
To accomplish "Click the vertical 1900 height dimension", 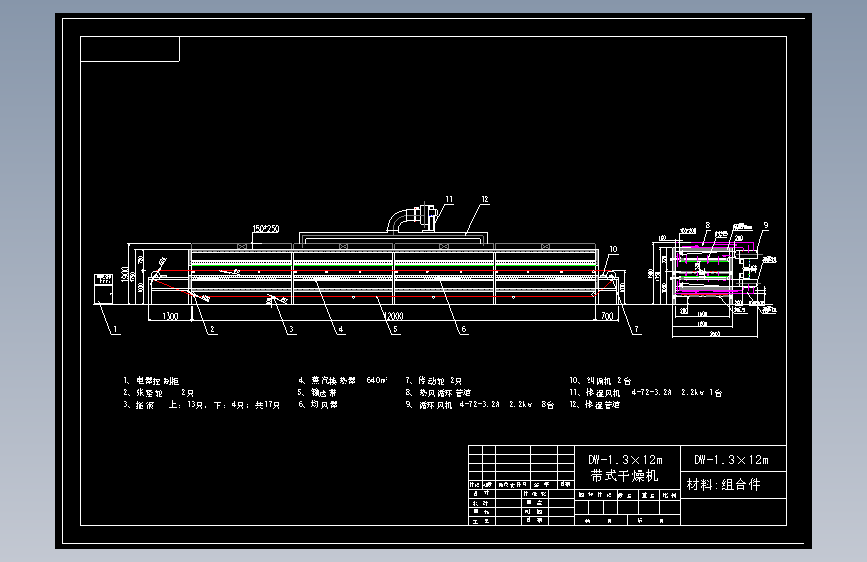I will 125,274.
